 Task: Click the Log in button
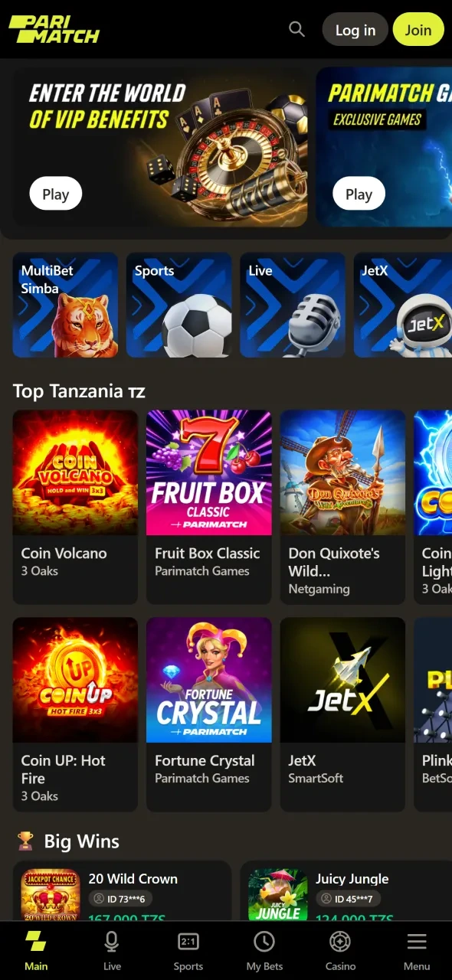355,30
